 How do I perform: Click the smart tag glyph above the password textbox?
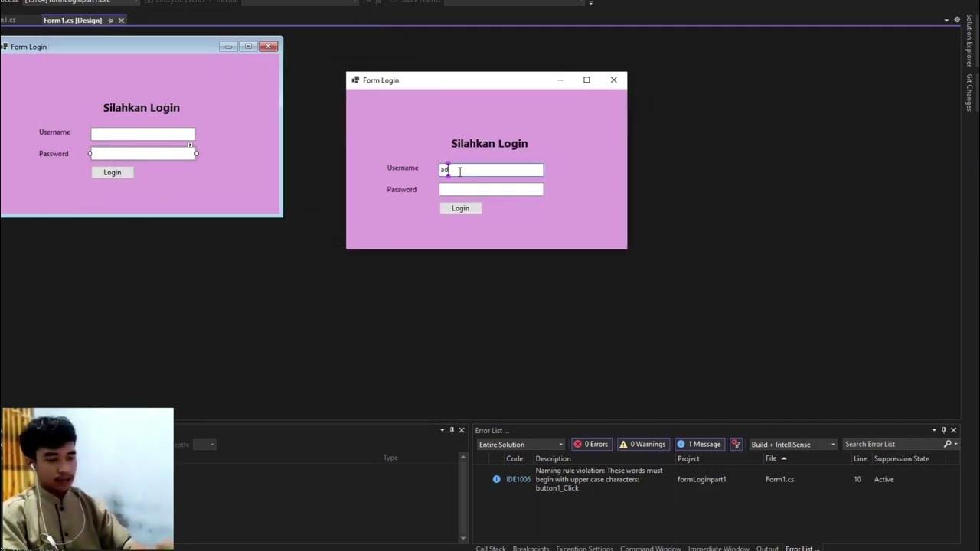point(191,145)
